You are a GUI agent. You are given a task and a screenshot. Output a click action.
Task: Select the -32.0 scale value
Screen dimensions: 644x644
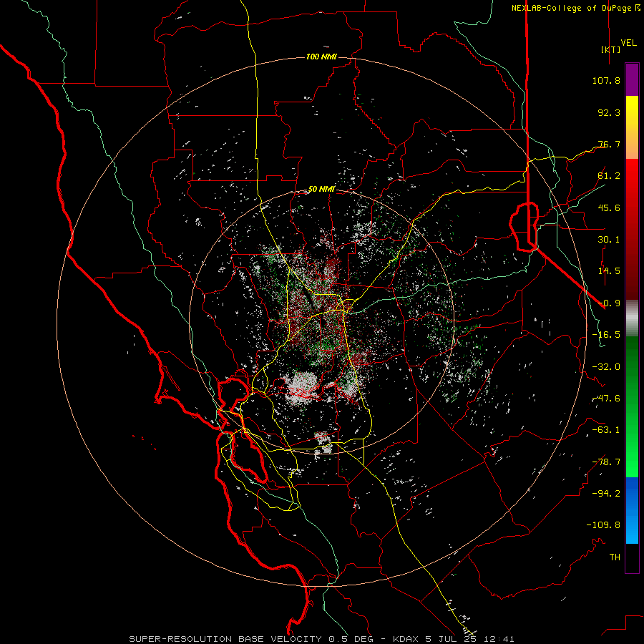[x=606, y=367]
